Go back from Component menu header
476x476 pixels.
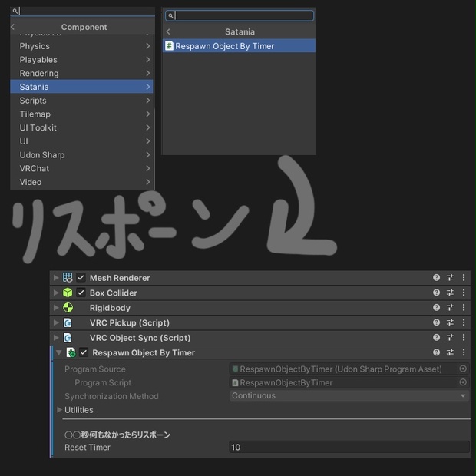tap(13, 27)
